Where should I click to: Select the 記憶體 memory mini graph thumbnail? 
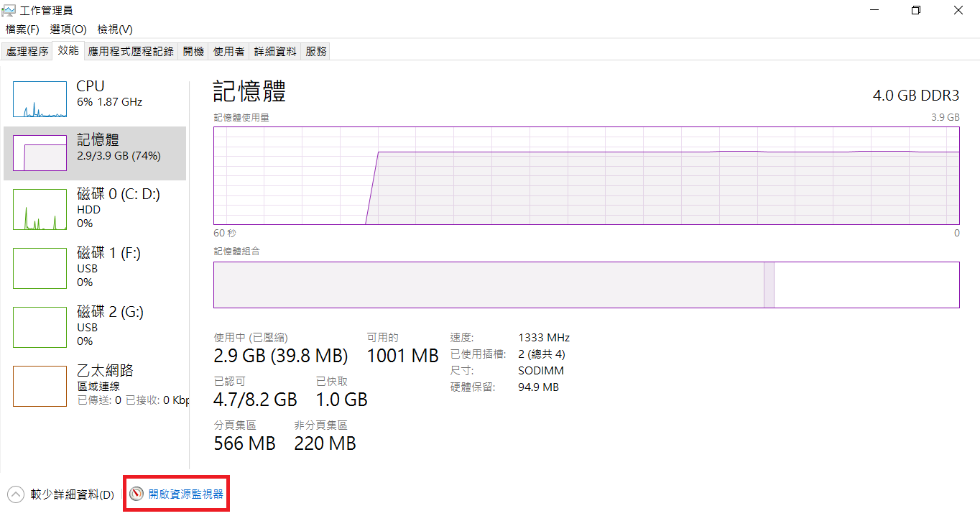tap(40, 153)
